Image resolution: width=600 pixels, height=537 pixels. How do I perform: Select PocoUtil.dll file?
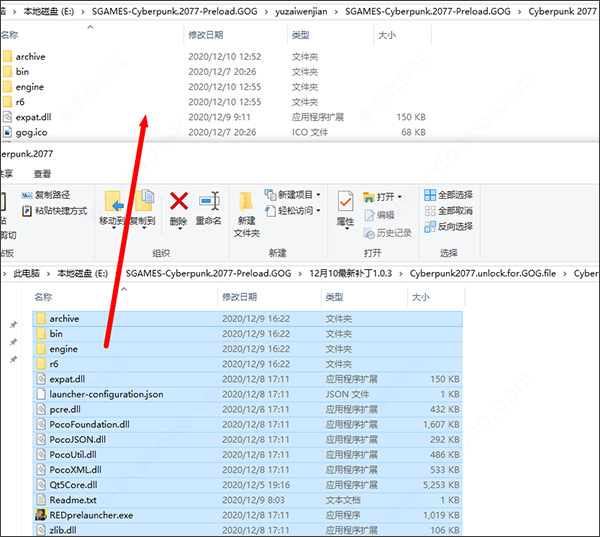click(x=247, y=455)
